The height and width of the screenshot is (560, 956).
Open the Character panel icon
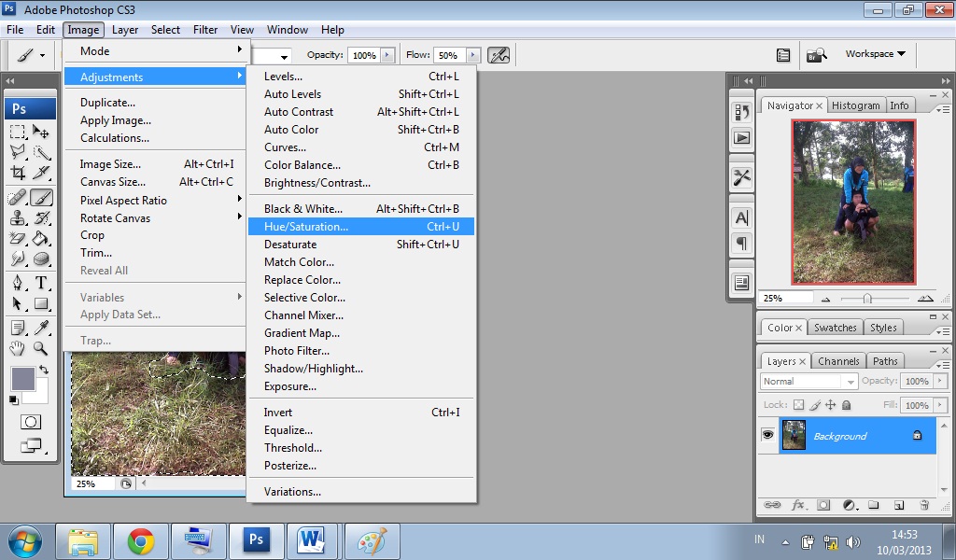(741, 218)
